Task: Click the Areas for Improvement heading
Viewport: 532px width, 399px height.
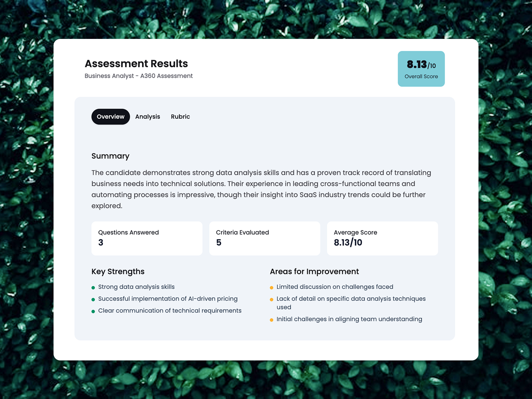Action: (314, 272)
